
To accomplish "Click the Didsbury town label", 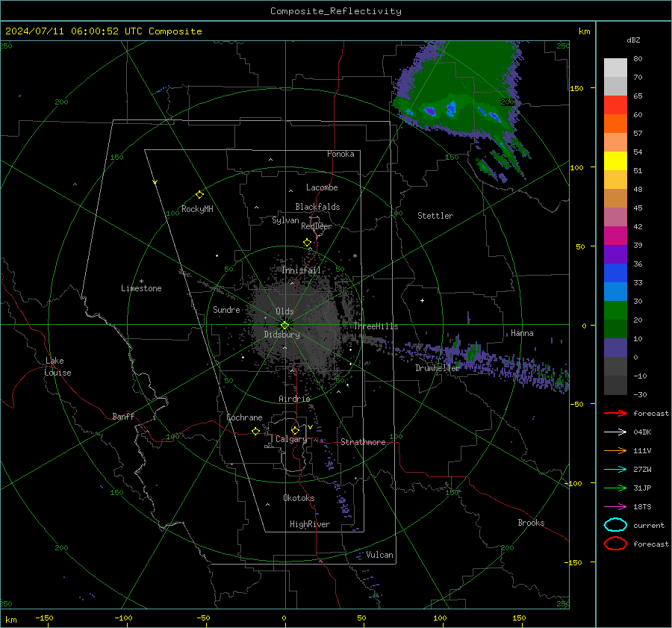I will (281, 335).
